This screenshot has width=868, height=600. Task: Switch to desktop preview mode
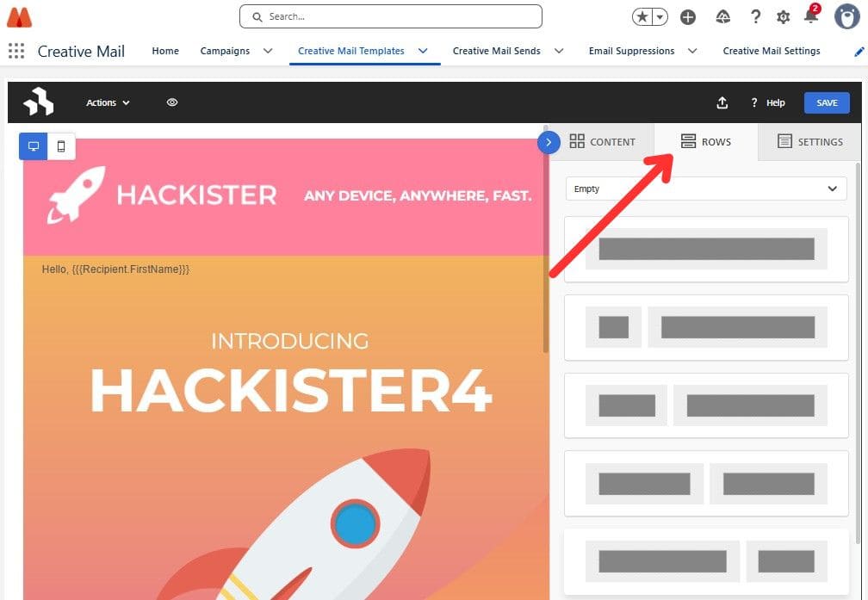34,146
